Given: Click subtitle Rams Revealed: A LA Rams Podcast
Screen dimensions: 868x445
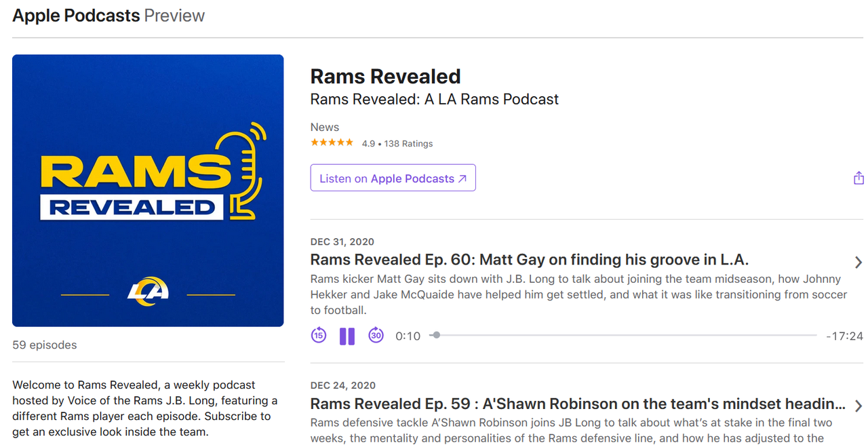Looking at the screenshot, I should [x=435, y=99].
